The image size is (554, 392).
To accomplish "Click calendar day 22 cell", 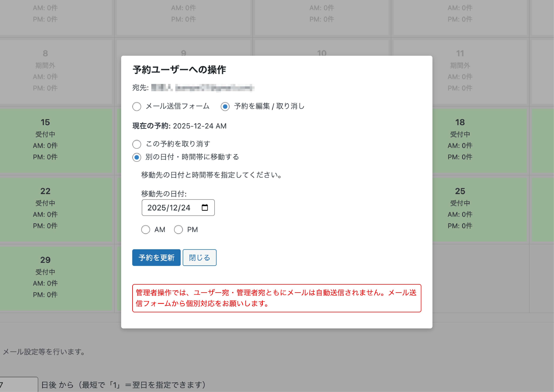I will coord(45,209).
